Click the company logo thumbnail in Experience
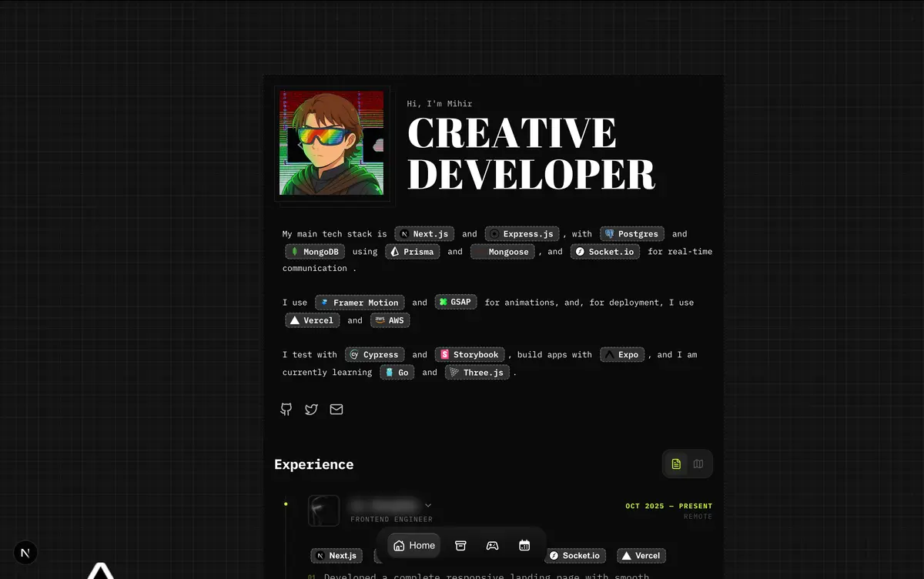This screenshot has width=924, height=579. 324,510
